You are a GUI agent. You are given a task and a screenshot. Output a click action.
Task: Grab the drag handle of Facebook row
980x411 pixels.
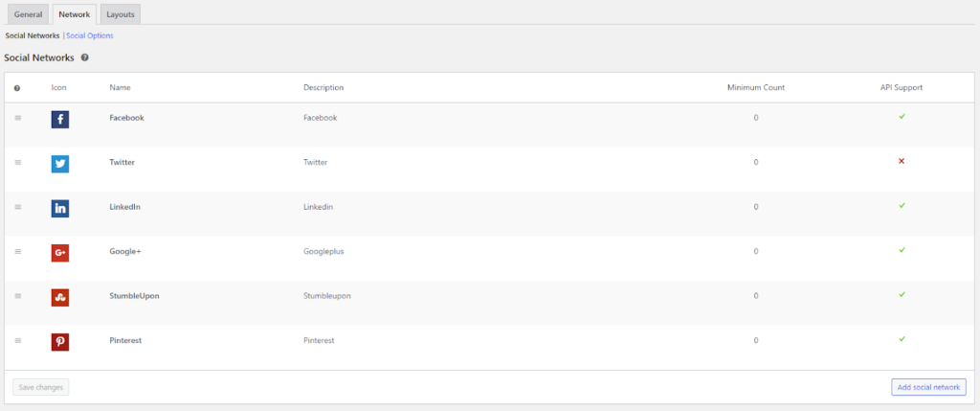click(17, 118)
